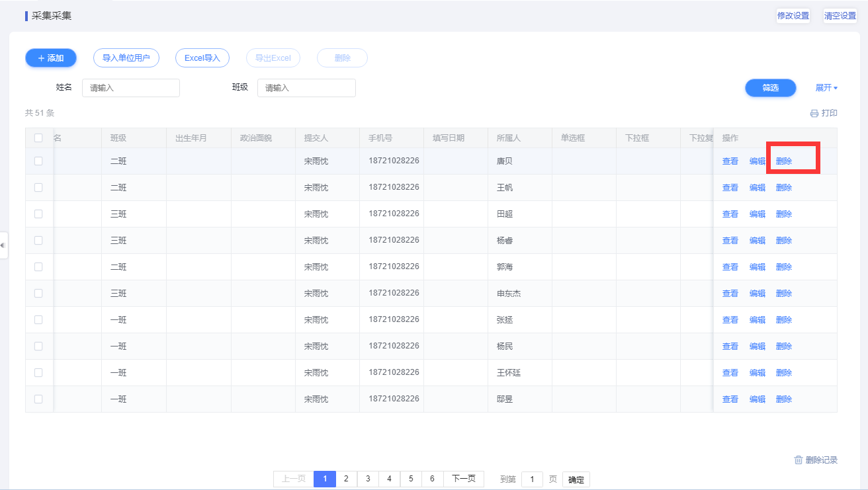Screen dimensions: 868x490
Task: Click 删除 link in the 唐贝 row
Action: coord(784,161)
